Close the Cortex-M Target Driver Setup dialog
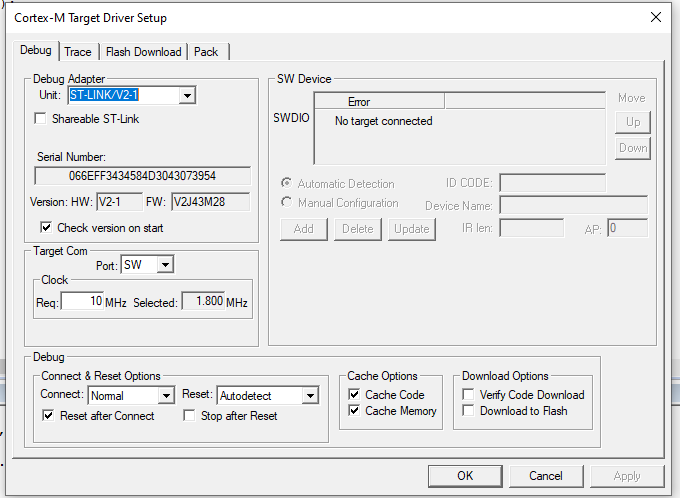 point(656,17)
